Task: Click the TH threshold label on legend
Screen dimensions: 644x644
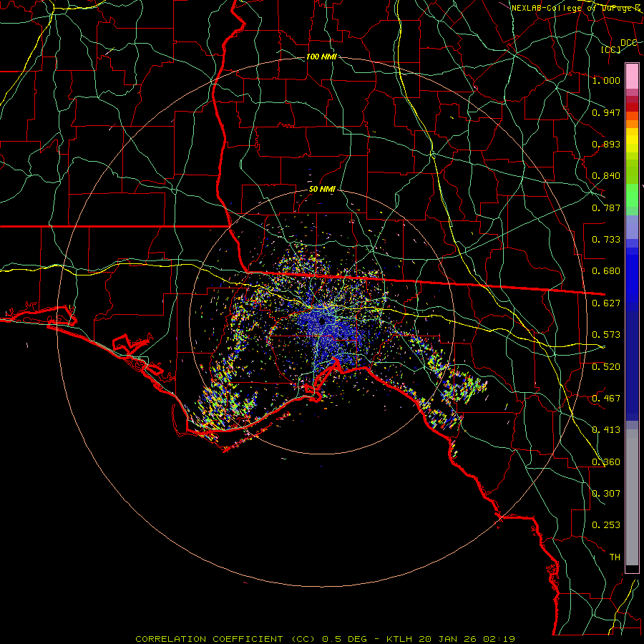Action: 615,557
